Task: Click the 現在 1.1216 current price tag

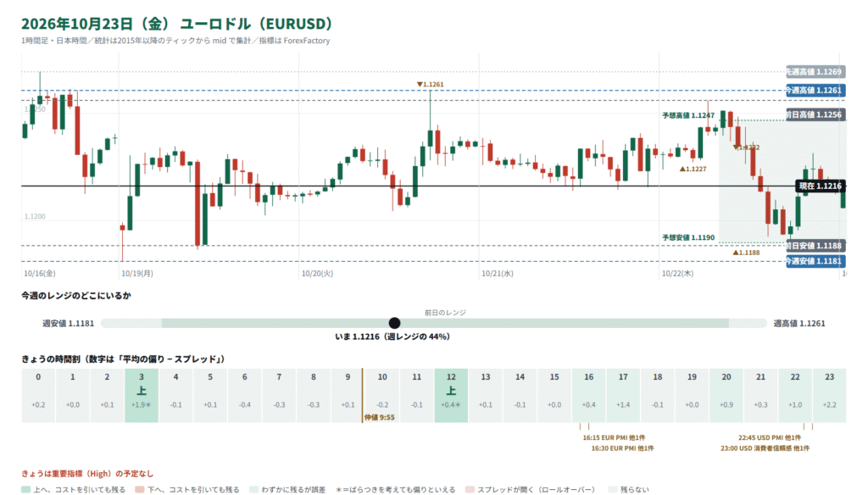Action: 820,186
